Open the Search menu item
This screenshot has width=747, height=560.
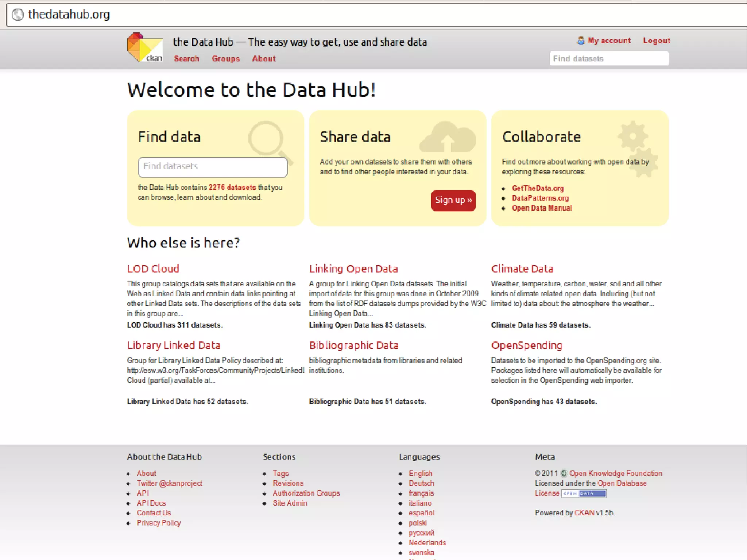[x=186, y=59]
